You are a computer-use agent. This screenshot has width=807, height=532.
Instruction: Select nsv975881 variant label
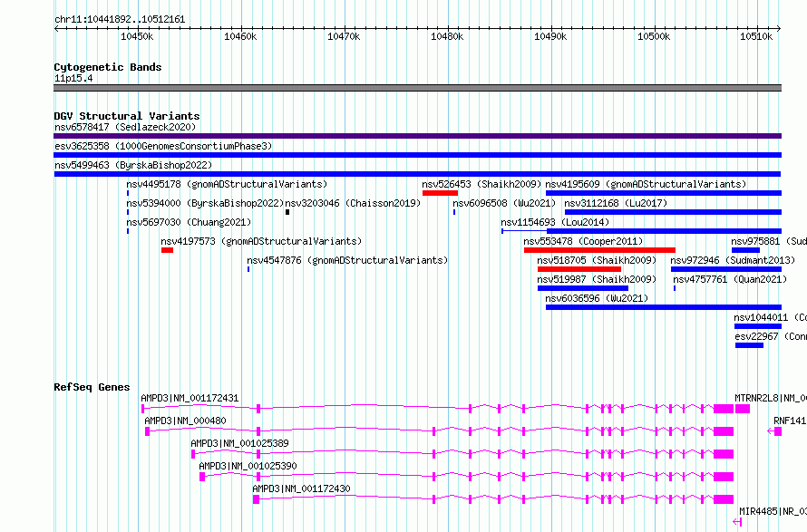click(x=769, y=241)
